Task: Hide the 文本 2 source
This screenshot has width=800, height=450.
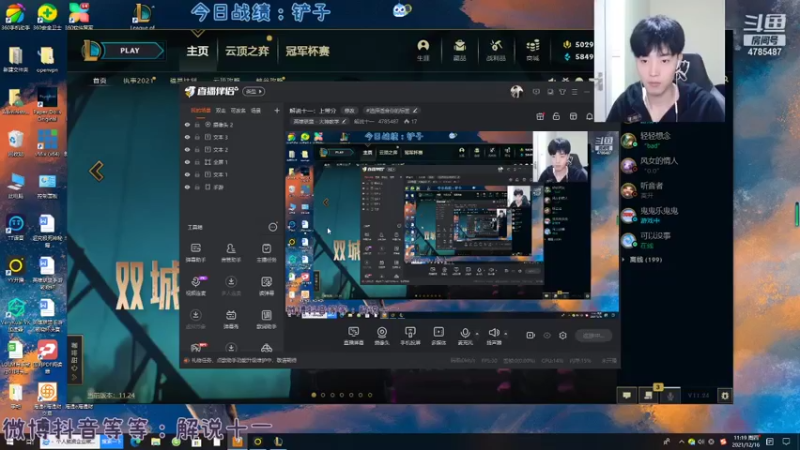Action: 187,149
